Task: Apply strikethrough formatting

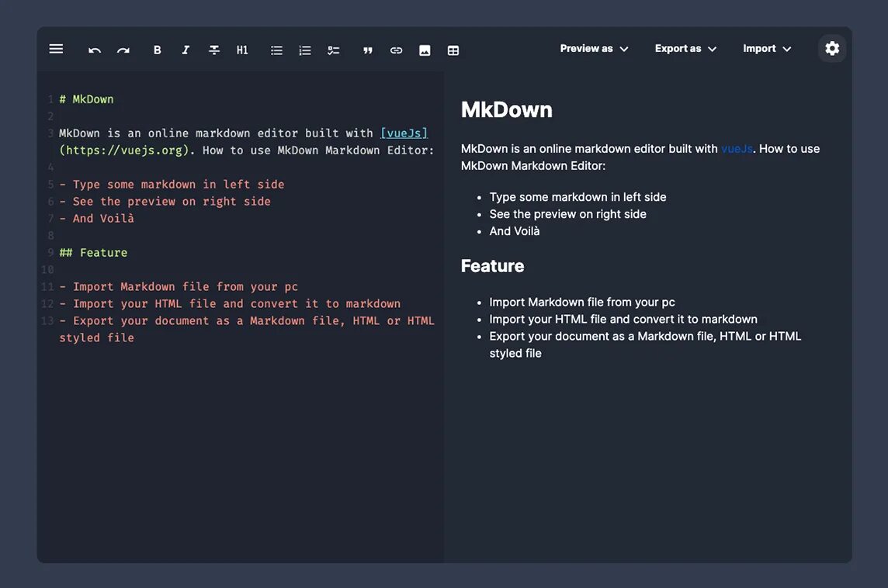Action: pos(214,50)
